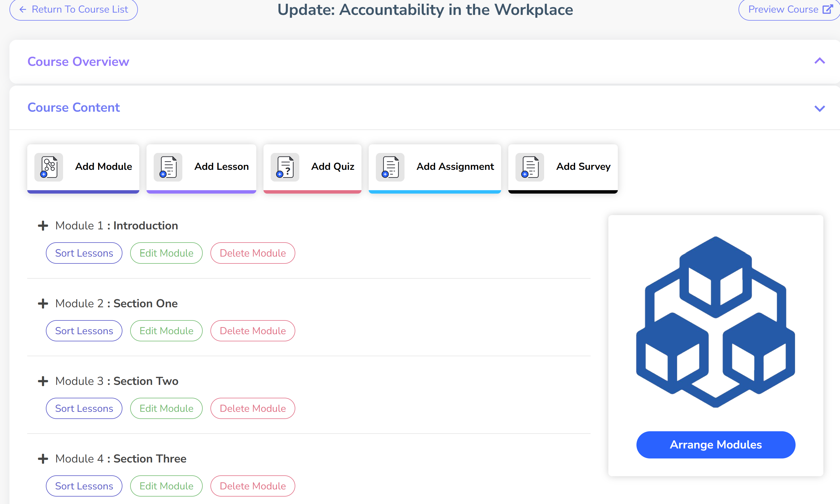Screen dimensions: 840x504
Task: Expand Module 3 Section Two plus icon
Action: tap(43, 381)
